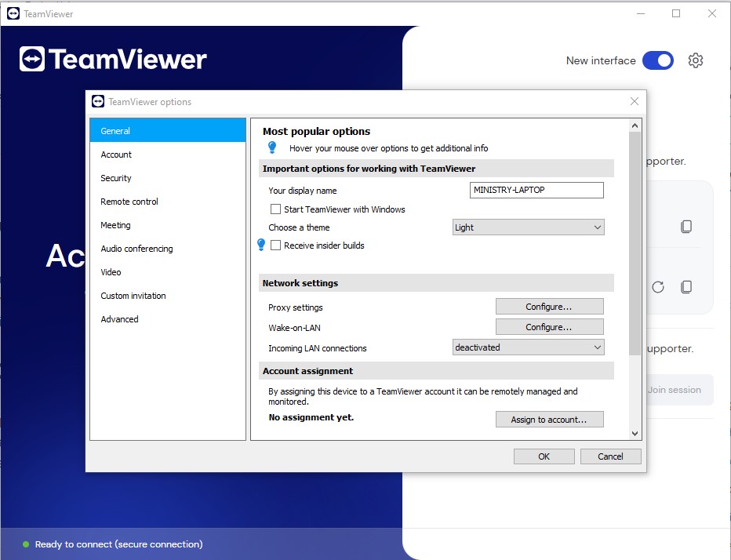Select the Meeting category

pos(168,225)
